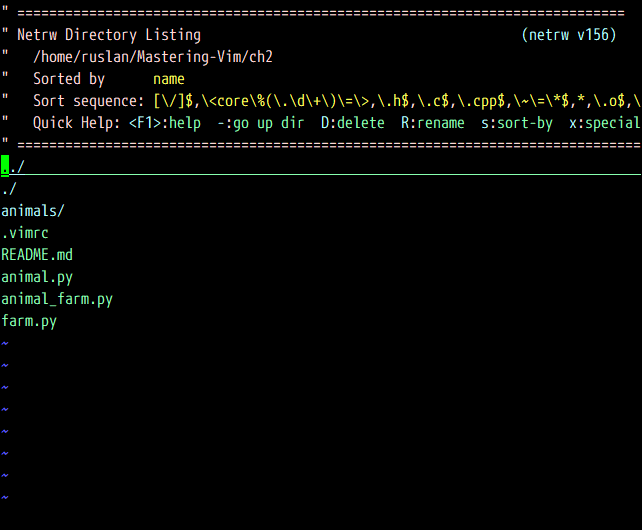The height and width of the screenshot is (530, 642).
Task: Select farm.py in the directory listing
Action: [29, 321]
